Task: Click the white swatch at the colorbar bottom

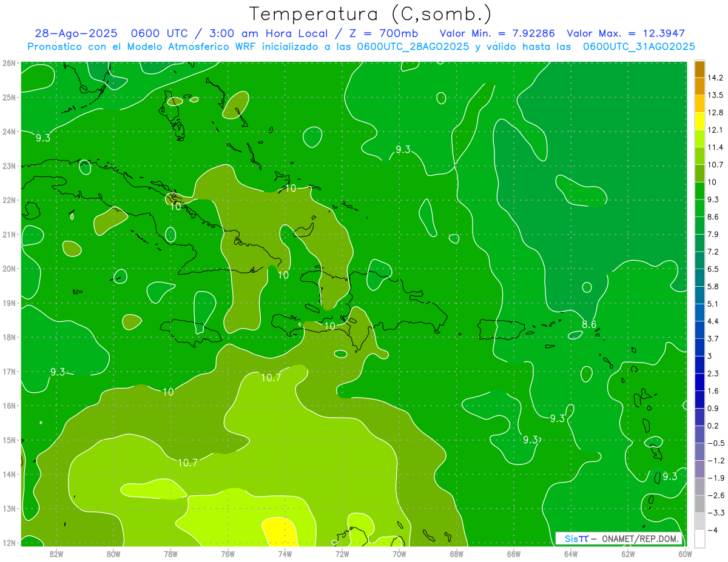Action: [699, 538]
